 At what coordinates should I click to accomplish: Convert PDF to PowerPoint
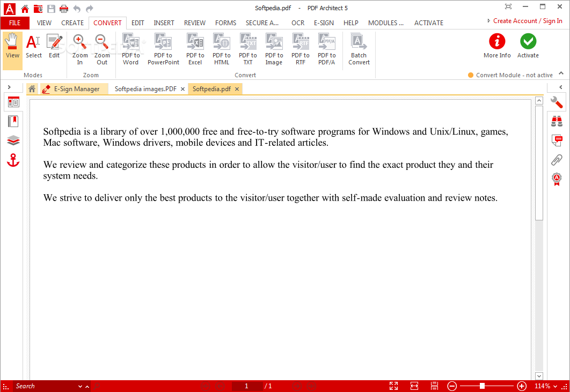tap(163, 50)
